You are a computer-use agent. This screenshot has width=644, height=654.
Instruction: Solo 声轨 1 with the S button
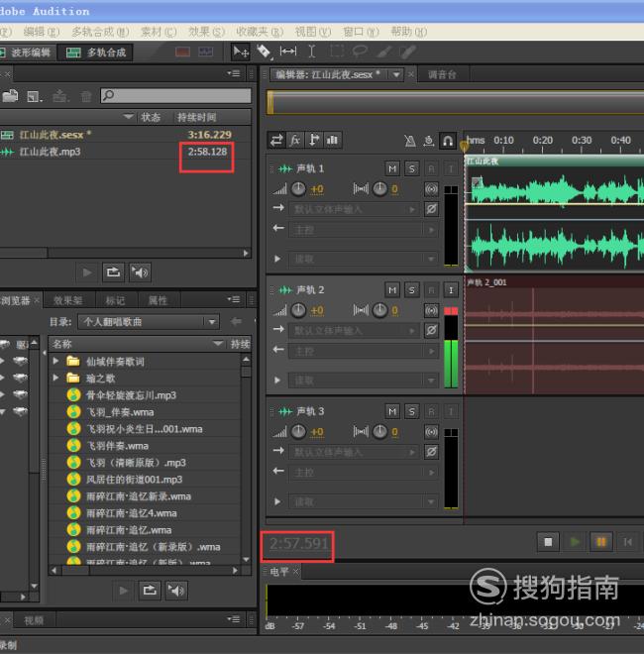(412, 168)
